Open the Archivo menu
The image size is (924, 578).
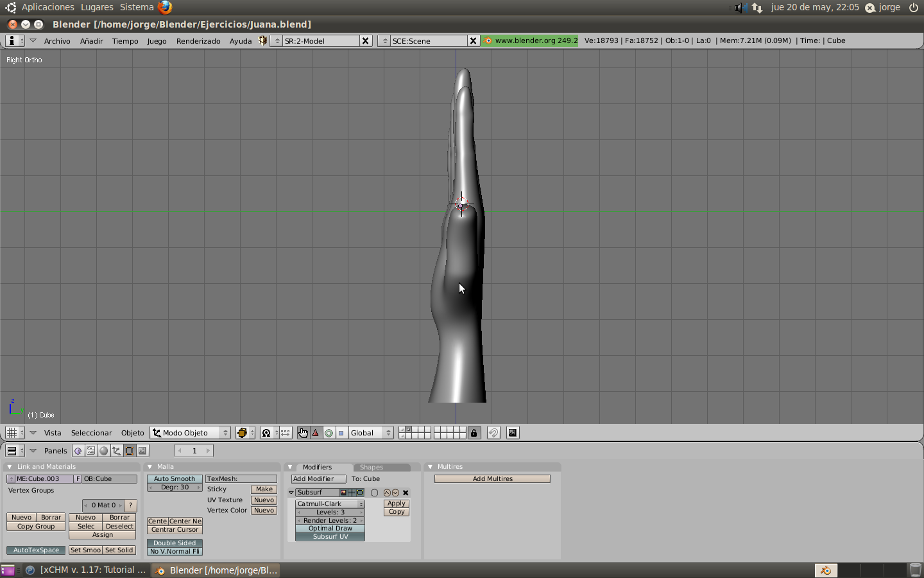pyautogui.click(x=57, y=41)
